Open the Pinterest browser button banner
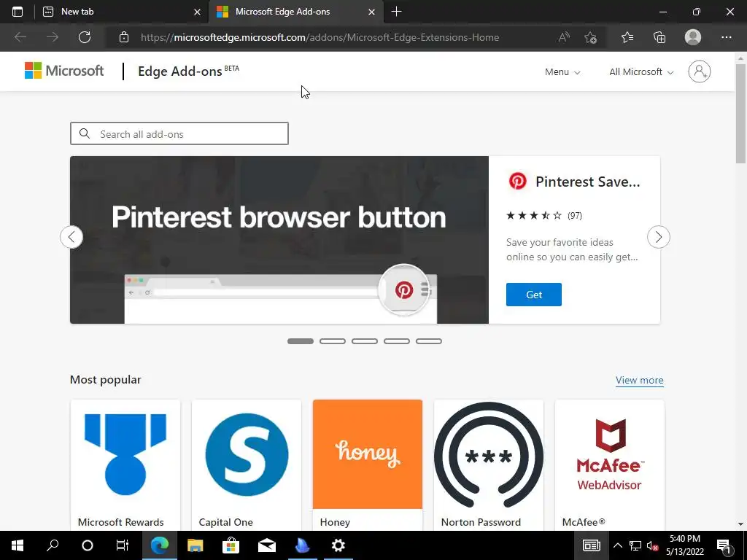 tap(279, 240)
